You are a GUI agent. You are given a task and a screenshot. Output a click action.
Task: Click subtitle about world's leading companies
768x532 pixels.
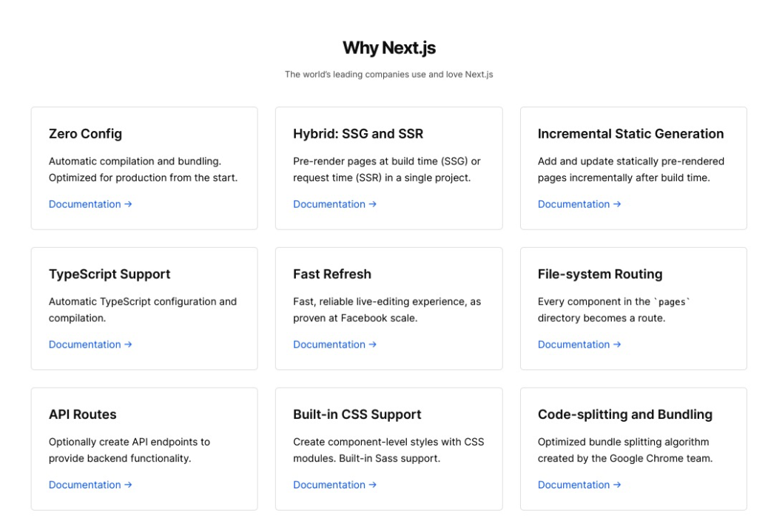[x=389, y=75]
